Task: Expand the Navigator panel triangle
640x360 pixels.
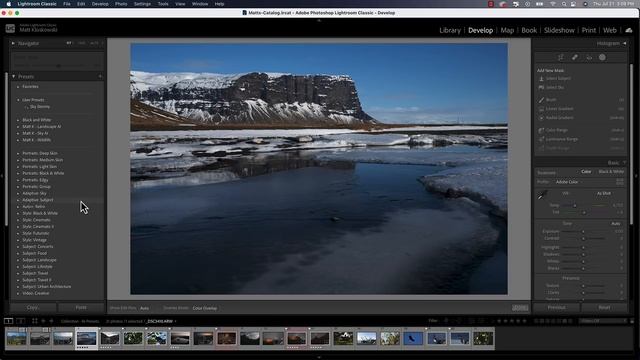Action: (x=13, y=43)
